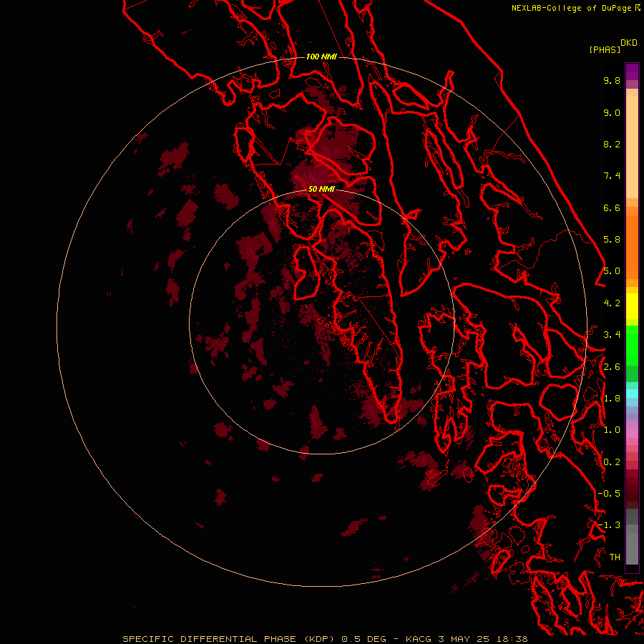Image resolution: width=644 pixels, height=644 pixels.
Task: Click the gray color bar segment near TH
Action: coord(632,548)
